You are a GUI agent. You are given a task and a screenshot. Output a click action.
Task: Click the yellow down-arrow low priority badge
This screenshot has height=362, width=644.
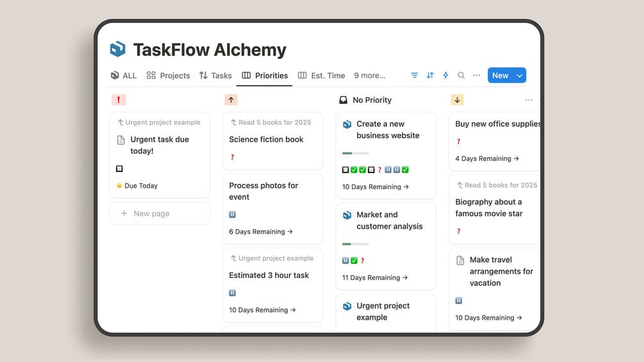click(x=457, y=100)
